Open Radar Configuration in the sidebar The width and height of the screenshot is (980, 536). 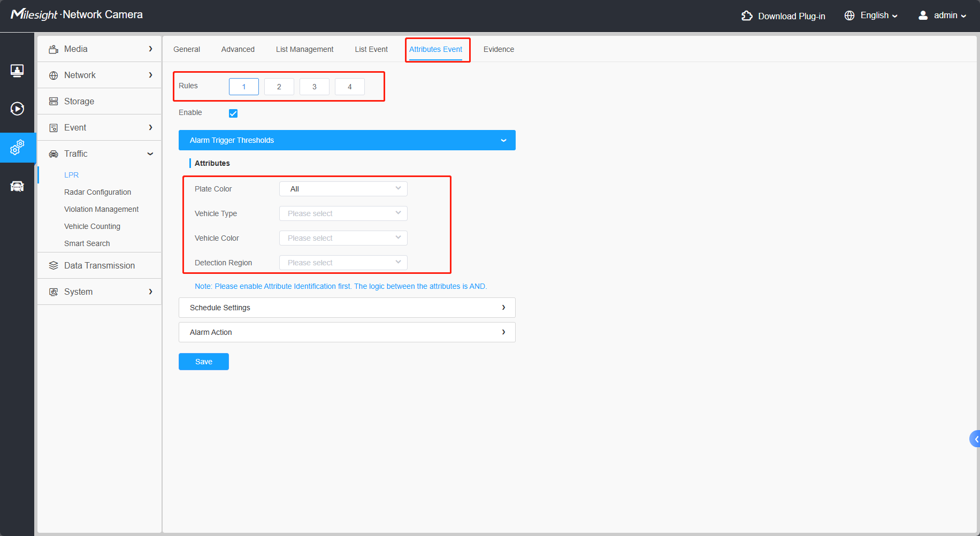point(97,192)
